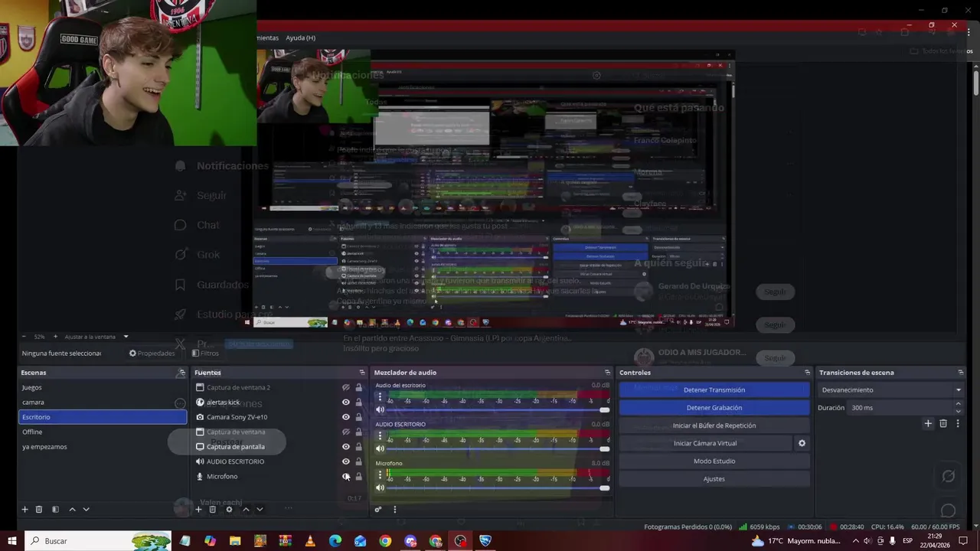The image size is (980, 551).
Task: Hide the alertas kick source
Action: point(346,403)
